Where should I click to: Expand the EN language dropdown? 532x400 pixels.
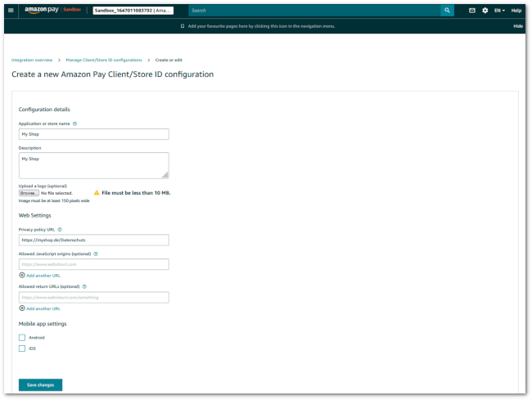pyautogui.click(x=499, y=11)
